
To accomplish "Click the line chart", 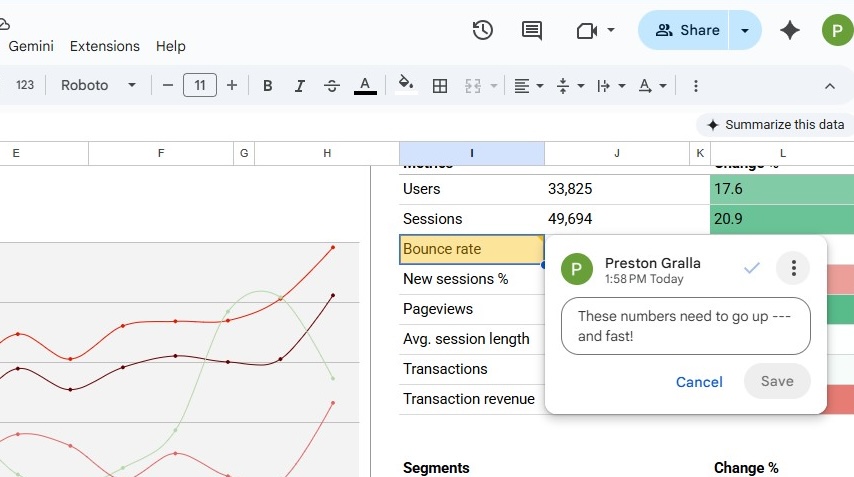I will (180, 359).
